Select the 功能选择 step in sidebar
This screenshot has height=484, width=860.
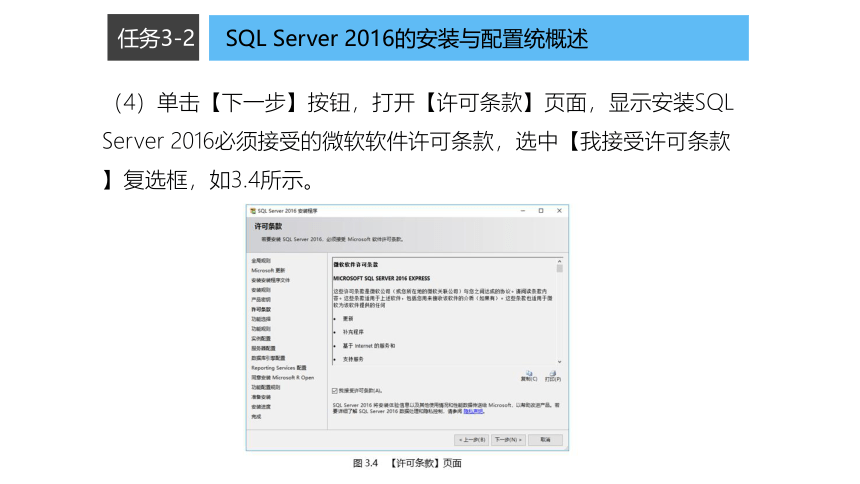pyautogui.click(x=261, y=319)
